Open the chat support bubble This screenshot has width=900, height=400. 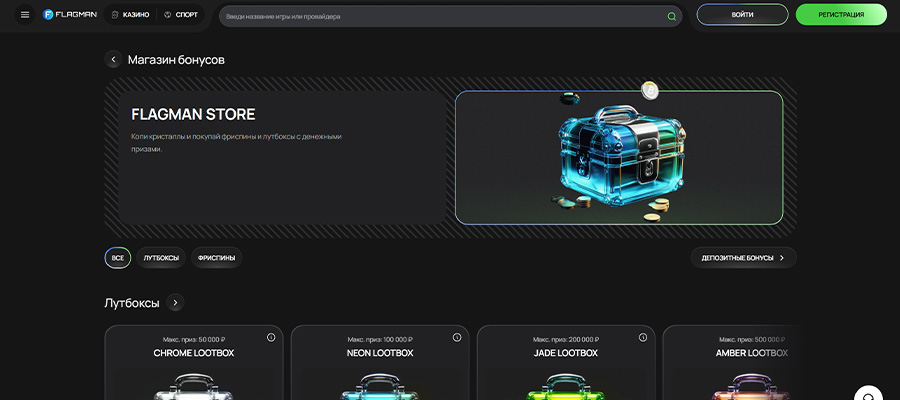tap(868, 394)
